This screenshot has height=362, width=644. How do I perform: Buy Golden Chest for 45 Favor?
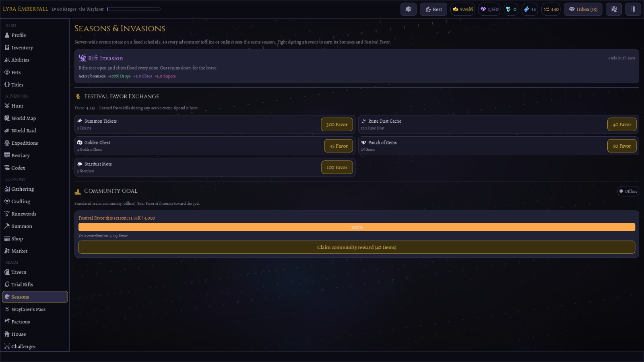tap(339, 146)
